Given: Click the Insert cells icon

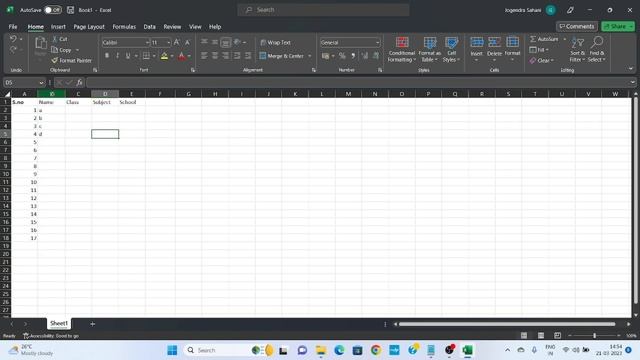Looking at the screenshot, I should (x=476, y=42).
